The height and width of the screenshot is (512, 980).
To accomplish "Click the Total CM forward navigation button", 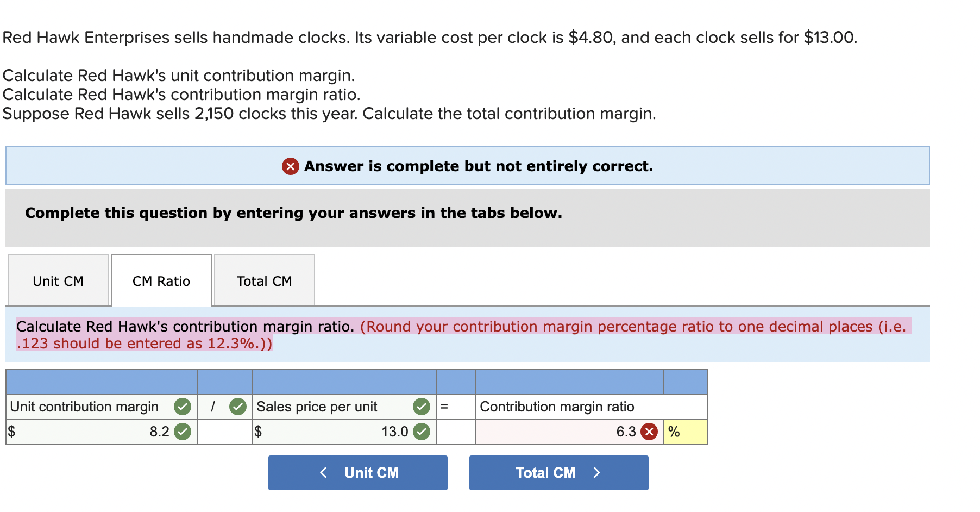I will 558,472.
